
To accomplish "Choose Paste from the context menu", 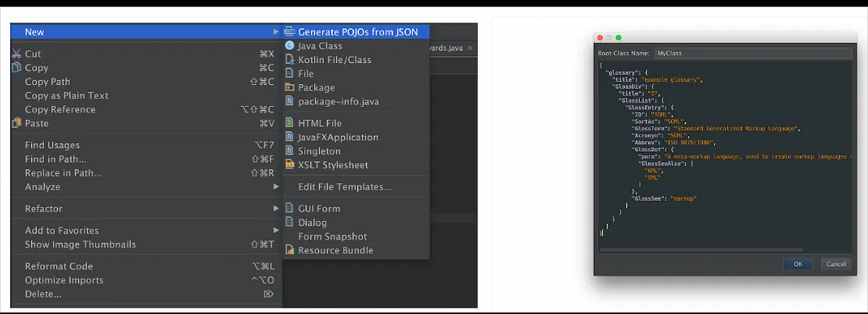I will (145, 123).
